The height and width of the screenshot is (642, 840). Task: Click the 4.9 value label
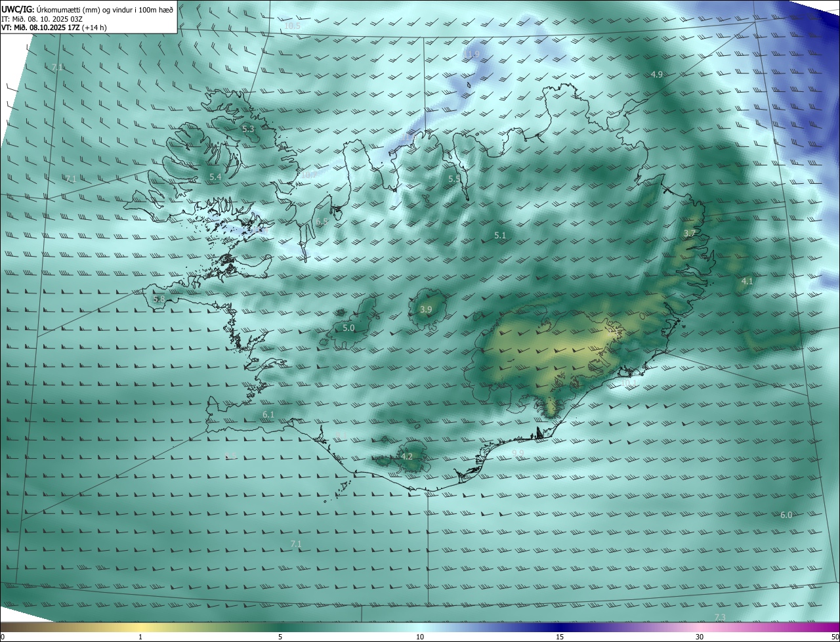click(656, 75)
